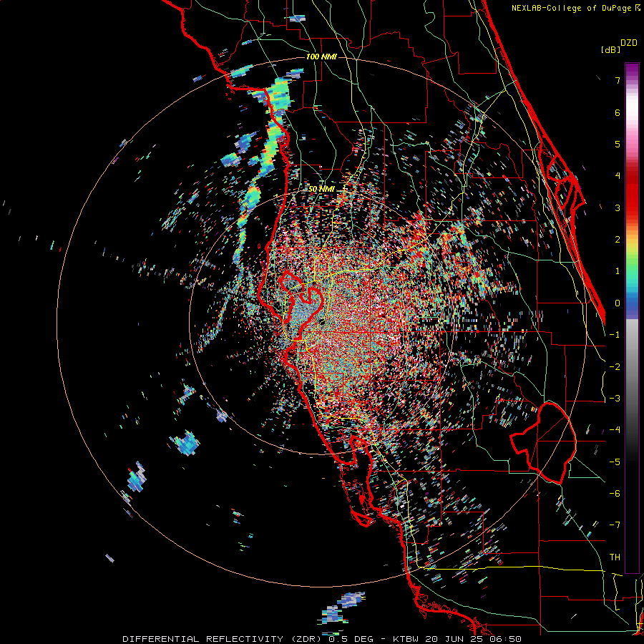Click the -3 value on color scale
644x644 pixels.
[615, 399]
